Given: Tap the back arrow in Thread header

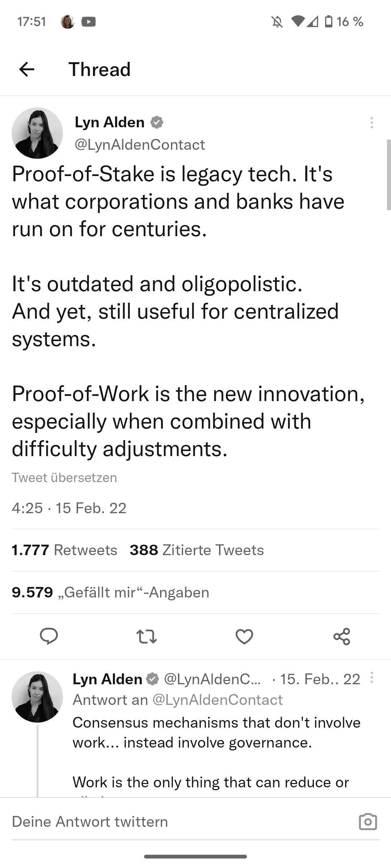Looking at the screenshot, I should (x=27, y=69).
